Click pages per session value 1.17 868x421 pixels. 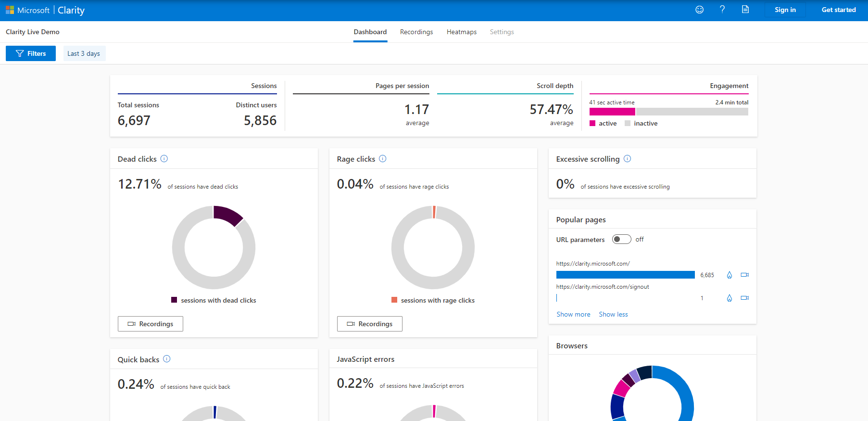point(416,110)
